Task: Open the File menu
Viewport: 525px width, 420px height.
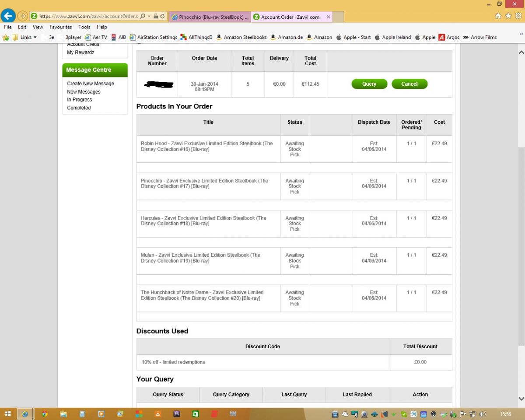Action: tap(8, 27)
